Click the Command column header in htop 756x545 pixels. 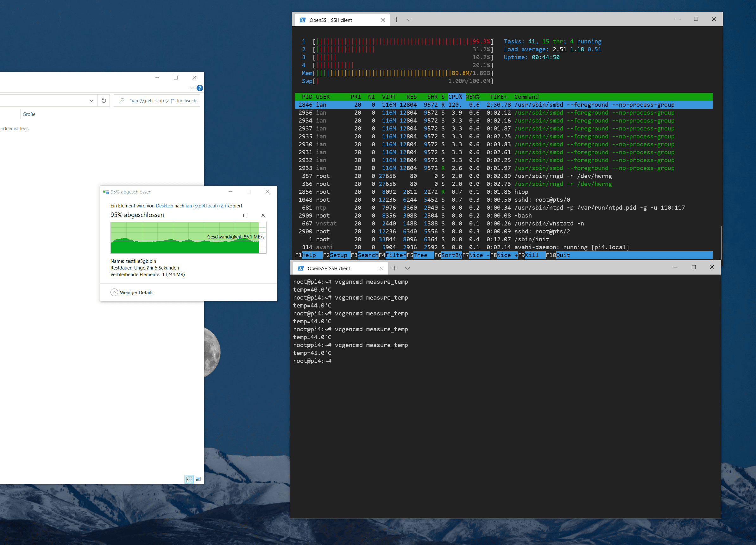click(526, 97)
